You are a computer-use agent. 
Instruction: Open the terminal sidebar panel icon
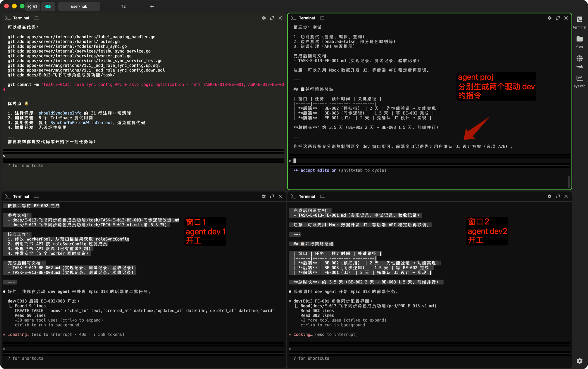579,20
